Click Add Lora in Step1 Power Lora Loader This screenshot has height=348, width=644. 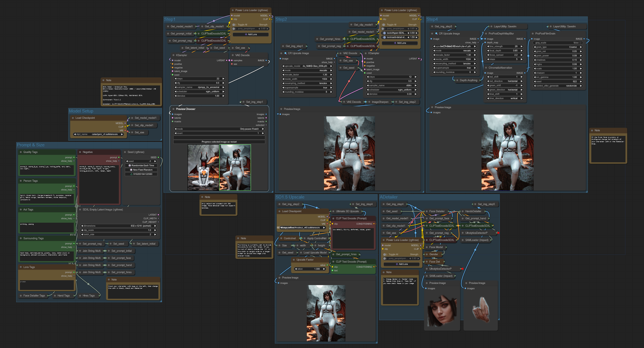pyautogui.click(x=251, y=34)
